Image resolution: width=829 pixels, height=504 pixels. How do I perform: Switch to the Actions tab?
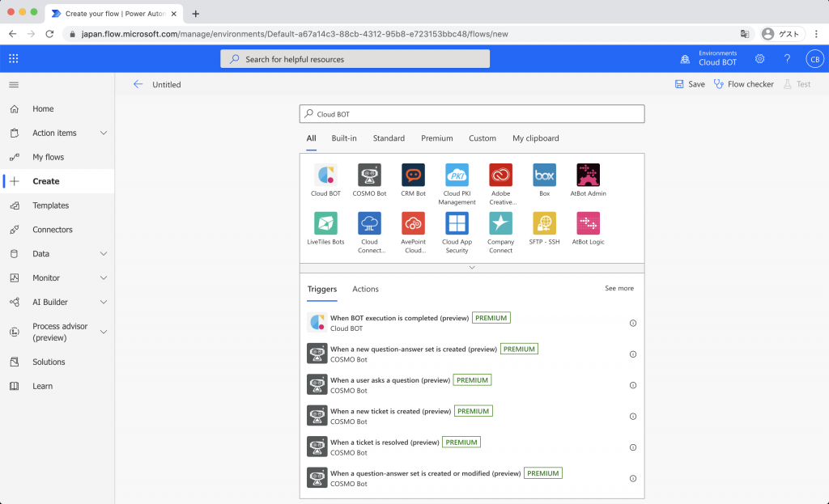[x=365, y=289]
